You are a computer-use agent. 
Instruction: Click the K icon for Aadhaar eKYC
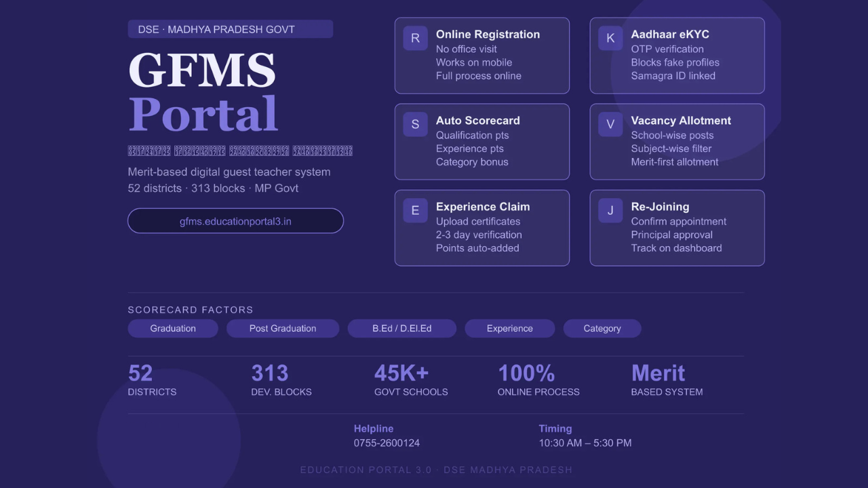point(610,39)
